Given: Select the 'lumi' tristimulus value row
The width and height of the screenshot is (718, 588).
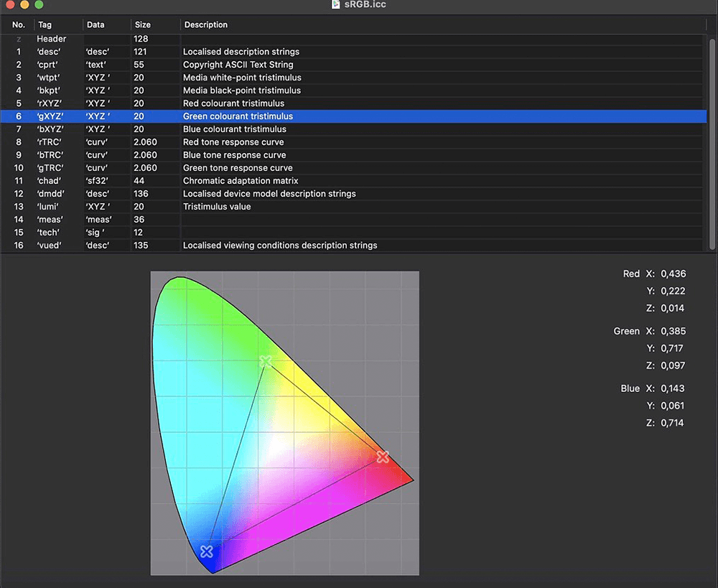Looking at the screenshot, I should 353,207.
